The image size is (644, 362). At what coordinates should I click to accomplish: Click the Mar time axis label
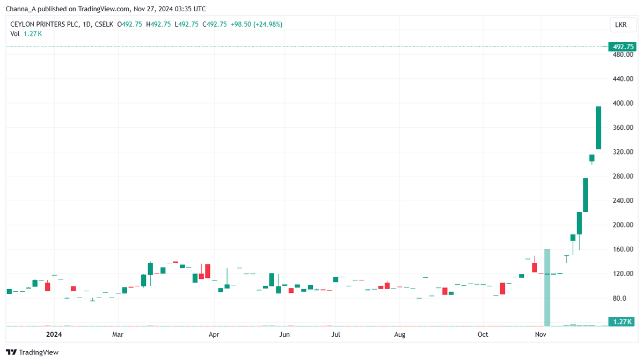[x=118, y=335]
